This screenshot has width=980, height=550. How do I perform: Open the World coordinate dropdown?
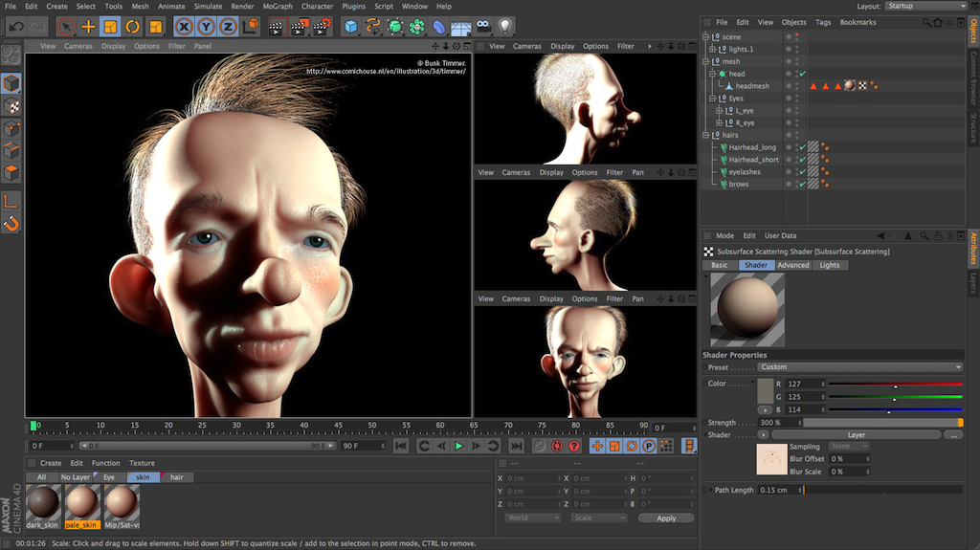[x=532, y=518]
